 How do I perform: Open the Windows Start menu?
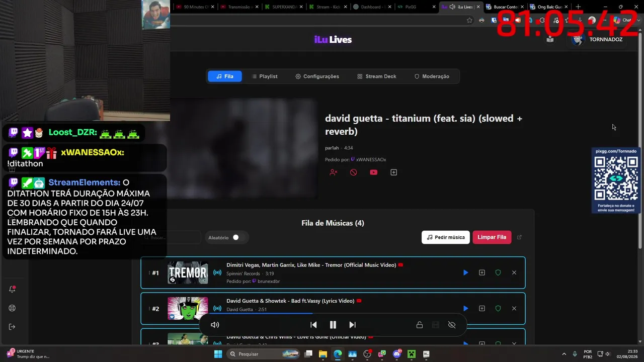(218, 354)
